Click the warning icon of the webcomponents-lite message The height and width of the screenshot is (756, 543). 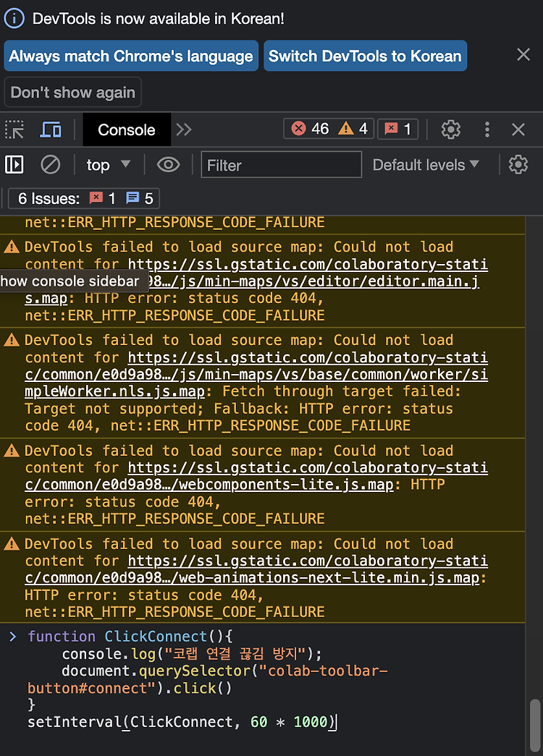(12, 451)
